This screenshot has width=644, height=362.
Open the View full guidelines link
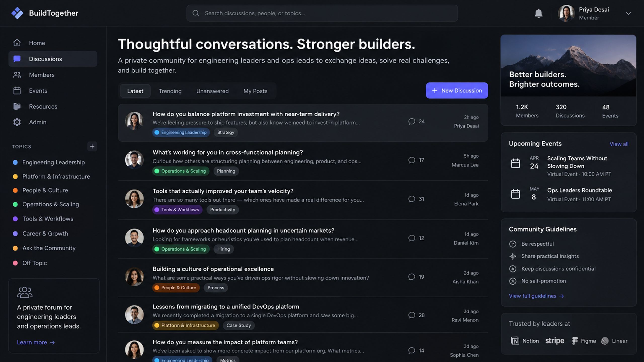click(536, 296)
